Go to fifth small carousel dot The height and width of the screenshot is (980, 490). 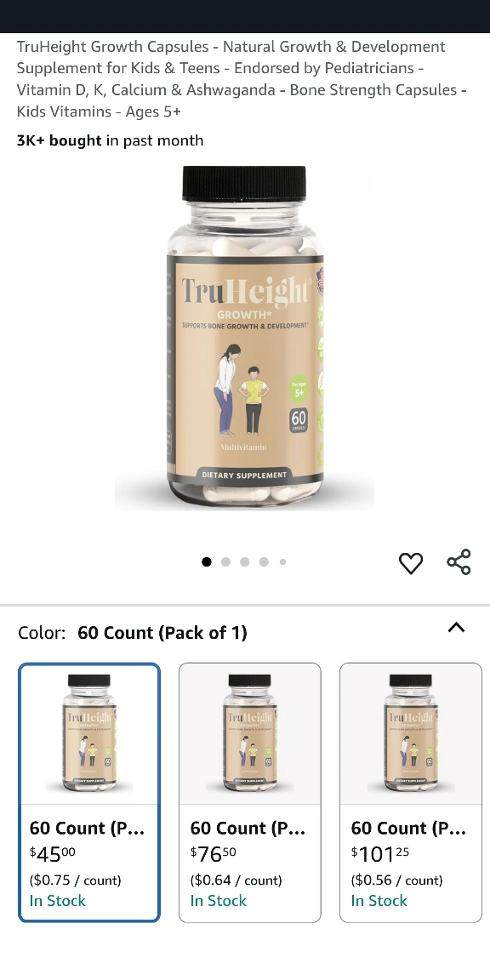(x=282, y=561)
